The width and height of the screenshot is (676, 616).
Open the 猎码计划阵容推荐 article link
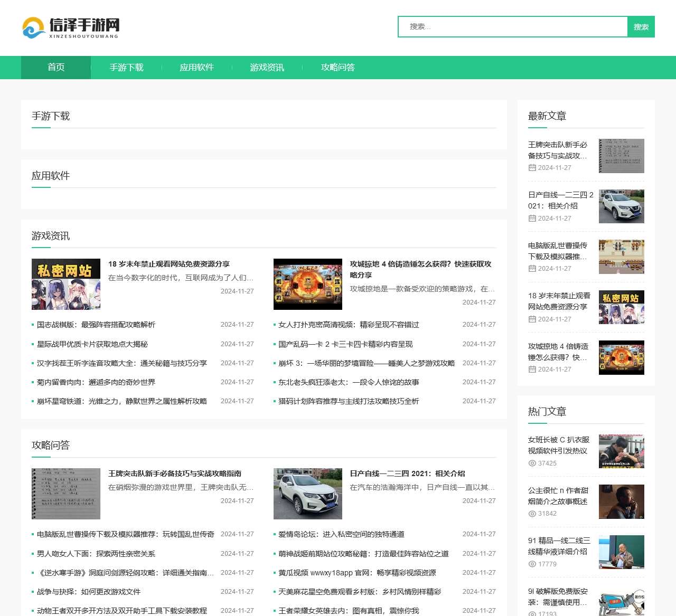pos(349,401)
